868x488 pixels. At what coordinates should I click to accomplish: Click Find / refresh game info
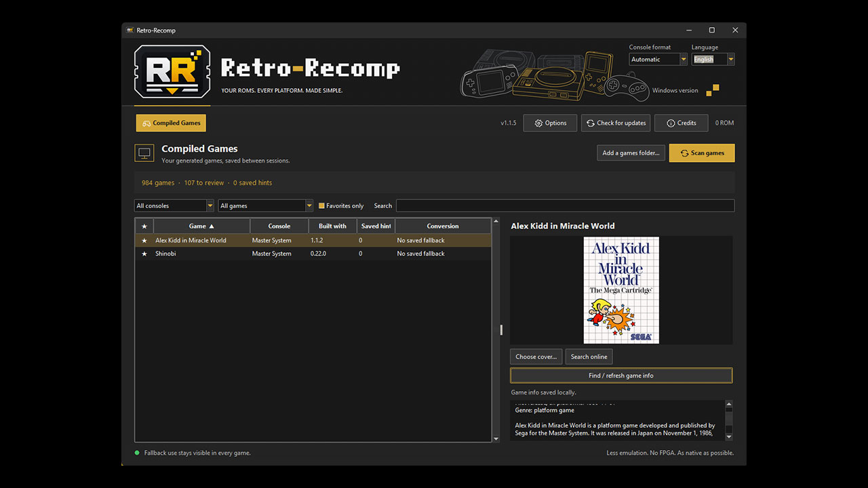(621, 375)
